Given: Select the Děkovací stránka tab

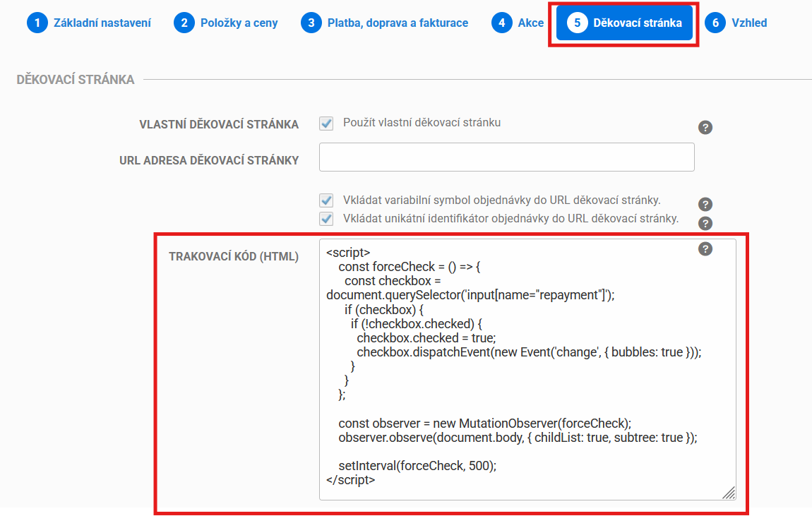Looking at the screenshot, I should tap(624, 23).
